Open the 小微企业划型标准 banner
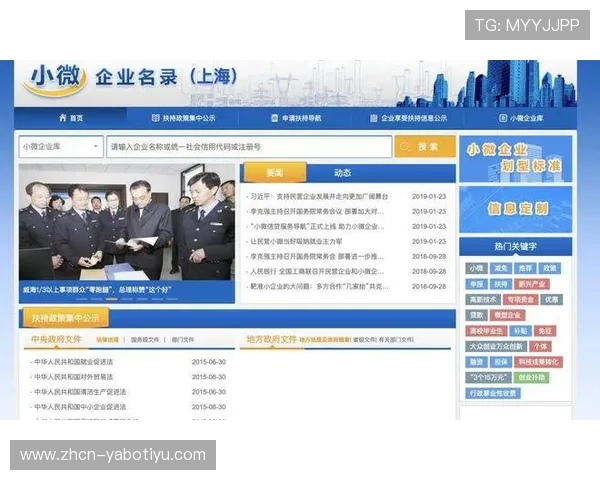600x480 pixels. tap(515, 159)
